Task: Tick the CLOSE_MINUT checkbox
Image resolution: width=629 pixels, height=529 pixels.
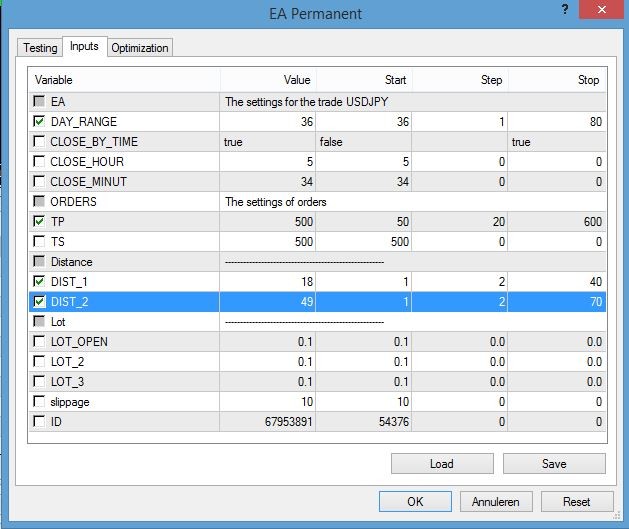Action: click(39, 181)
